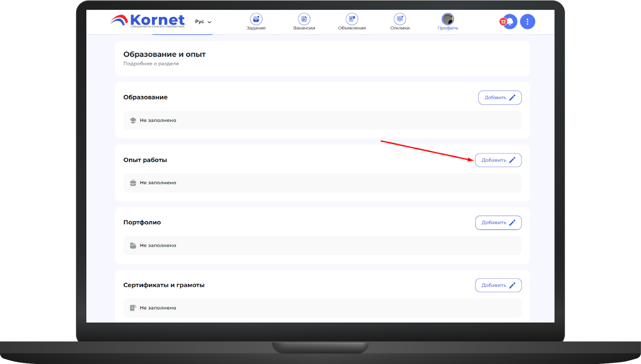Screen dimensions: 641x364
Task: Open the three-dot more options menu
Action: click(527, 22)
